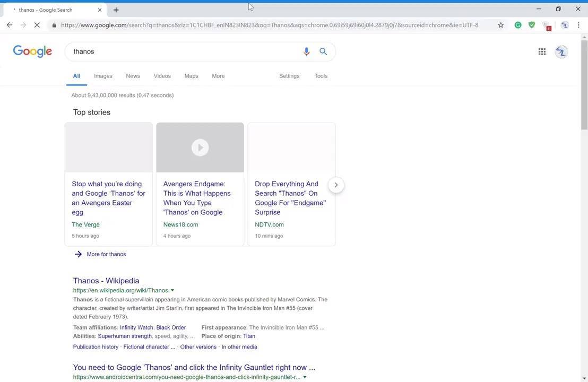Click More for thanos link
Image resolution: width=588 pixels, height=382 pixels.
[106, 254]
